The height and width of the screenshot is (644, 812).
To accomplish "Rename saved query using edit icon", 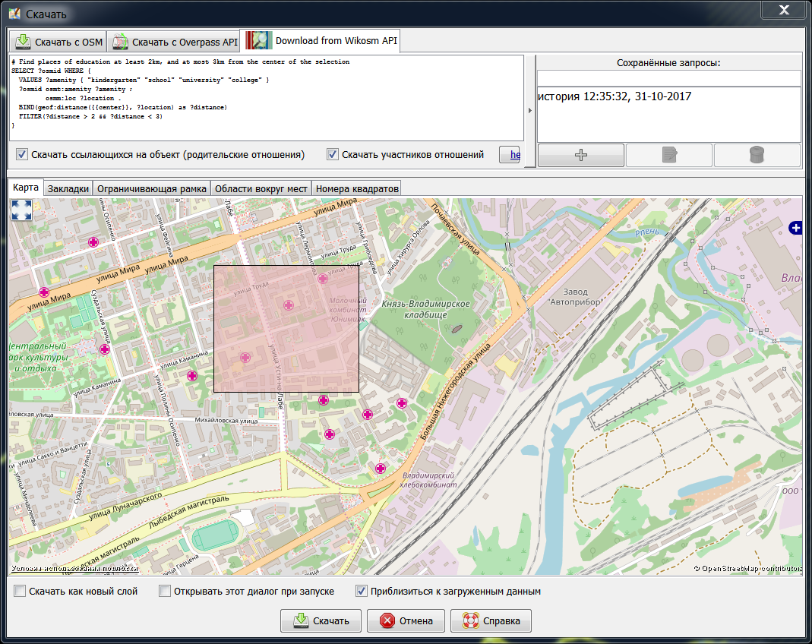I will (x=668, y=155).
